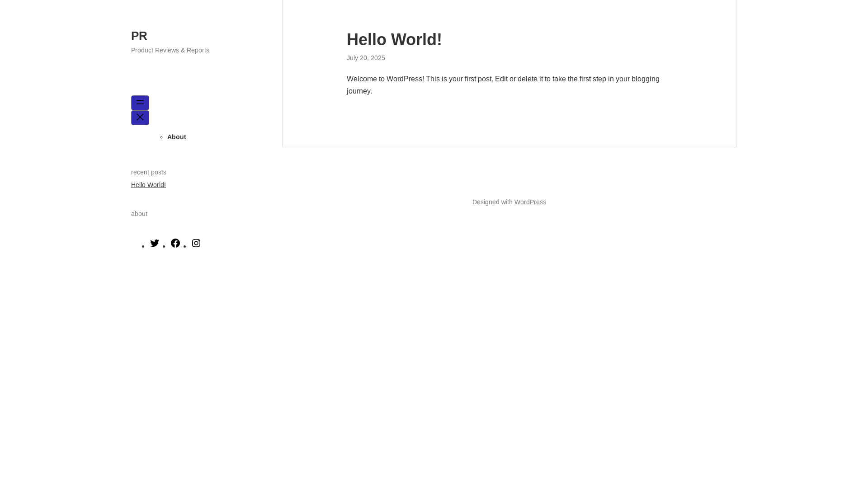Click the about sidebar heading
868x488 pixels.
click(139, 214)
